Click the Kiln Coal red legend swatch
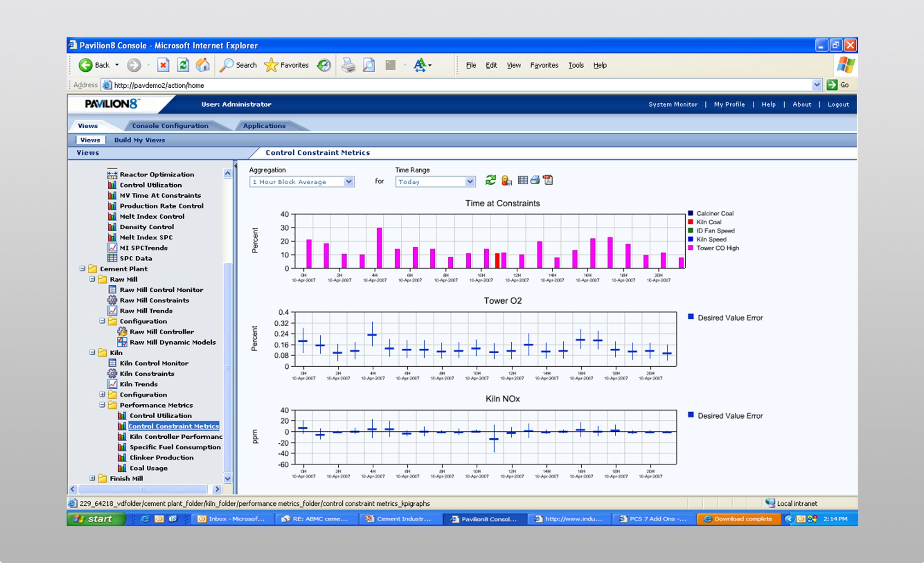The width and height of the screenshot is (924, 563). [690, 222]
